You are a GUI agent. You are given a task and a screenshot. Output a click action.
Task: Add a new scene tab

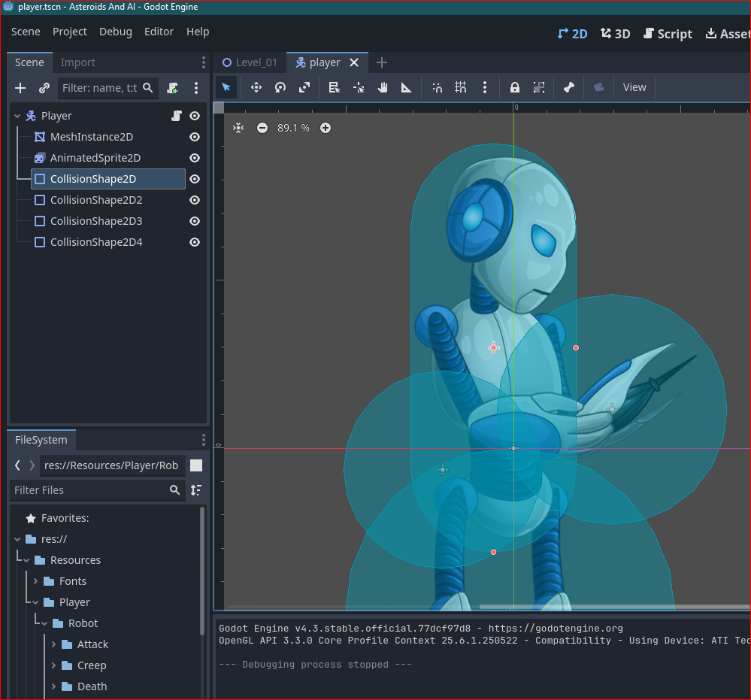pos(382,62)
